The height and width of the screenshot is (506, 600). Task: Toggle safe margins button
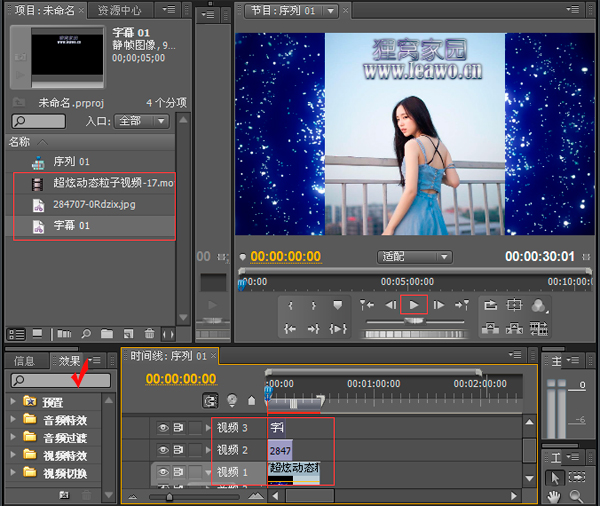click(514, 305)
